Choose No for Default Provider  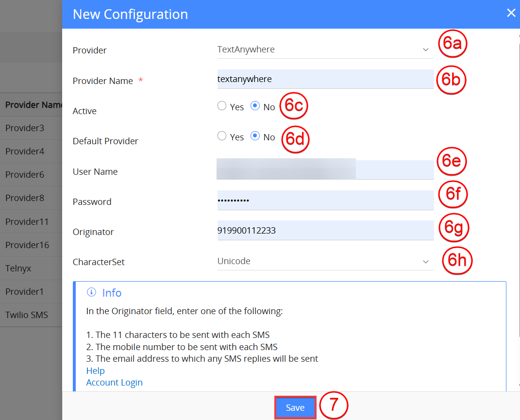tap(255, 136)
